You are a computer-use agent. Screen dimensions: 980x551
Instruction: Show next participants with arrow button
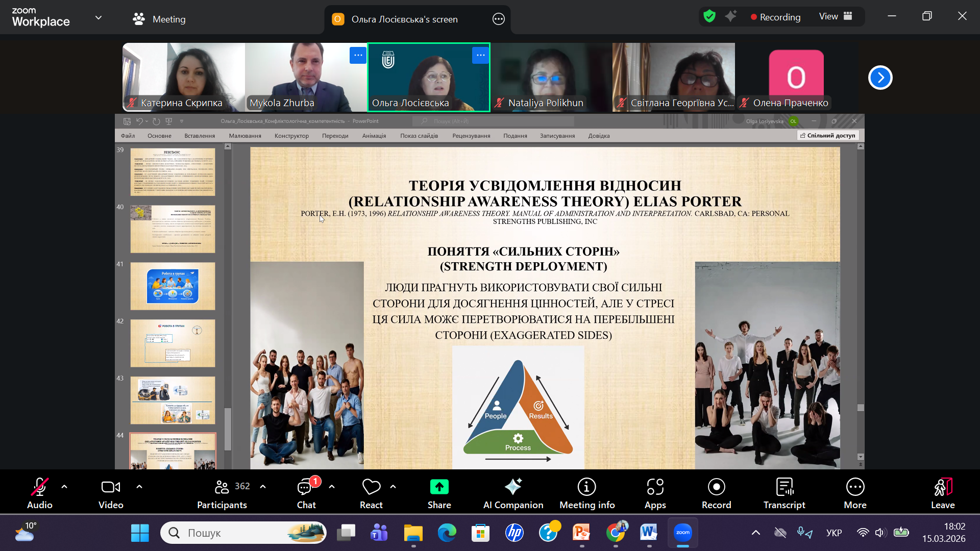point(880,78)
